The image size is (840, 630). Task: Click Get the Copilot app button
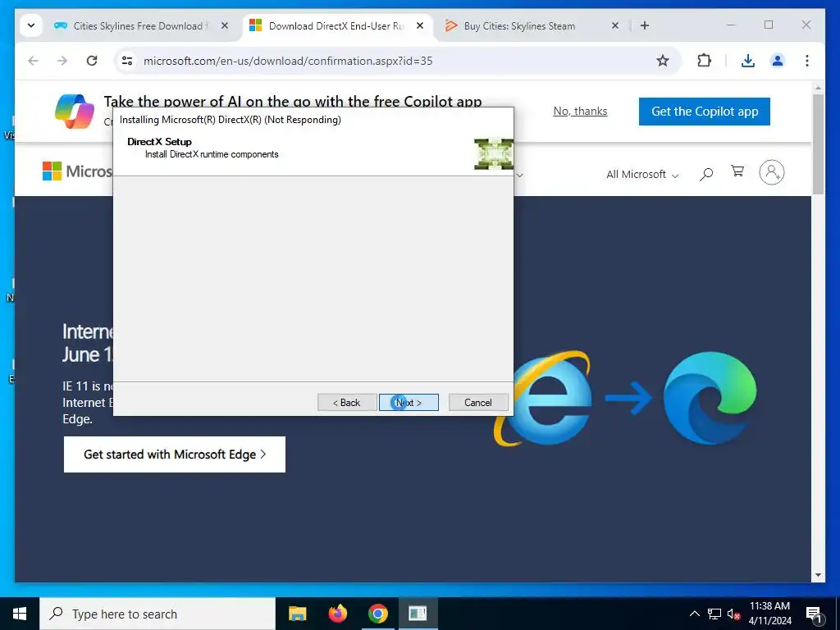(x=705, y=112)
